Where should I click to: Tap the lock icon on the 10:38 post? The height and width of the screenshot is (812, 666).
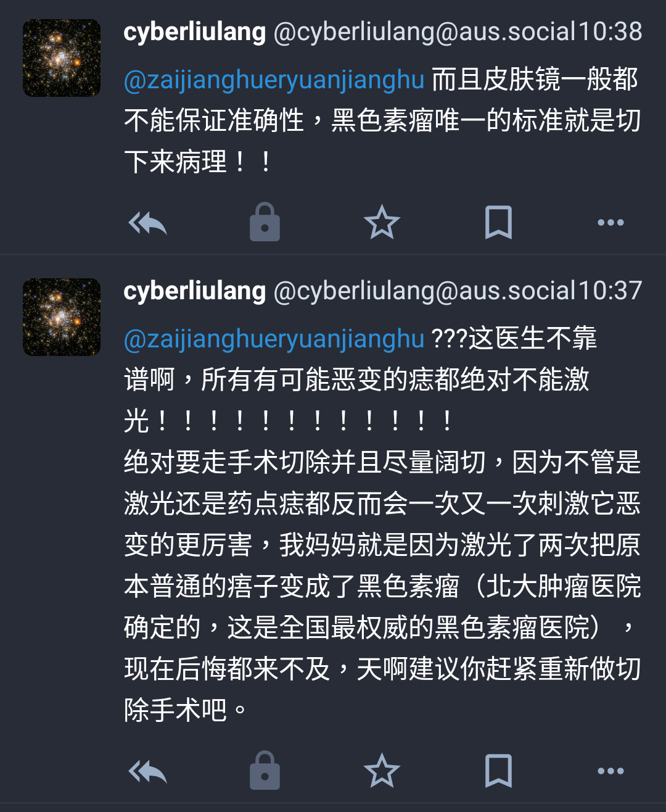pos(265,222)
